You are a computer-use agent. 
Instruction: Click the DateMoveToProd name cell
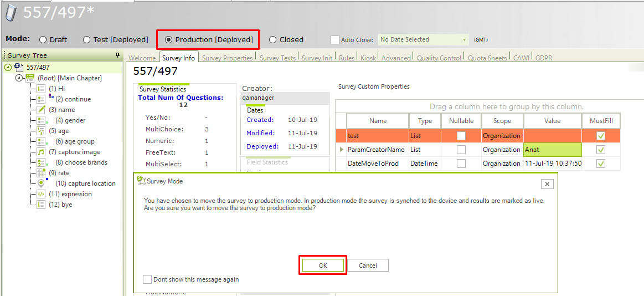coord(378,164)
